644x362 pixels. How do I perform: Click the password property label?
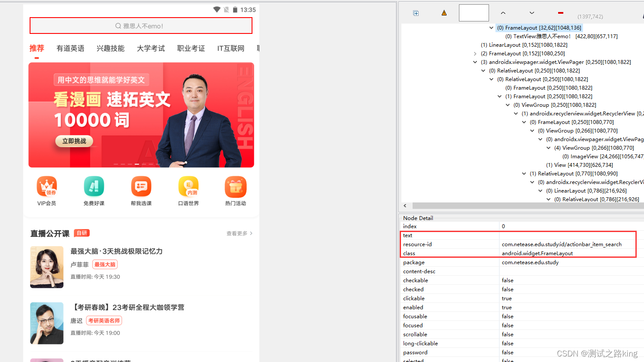[415, 353]
